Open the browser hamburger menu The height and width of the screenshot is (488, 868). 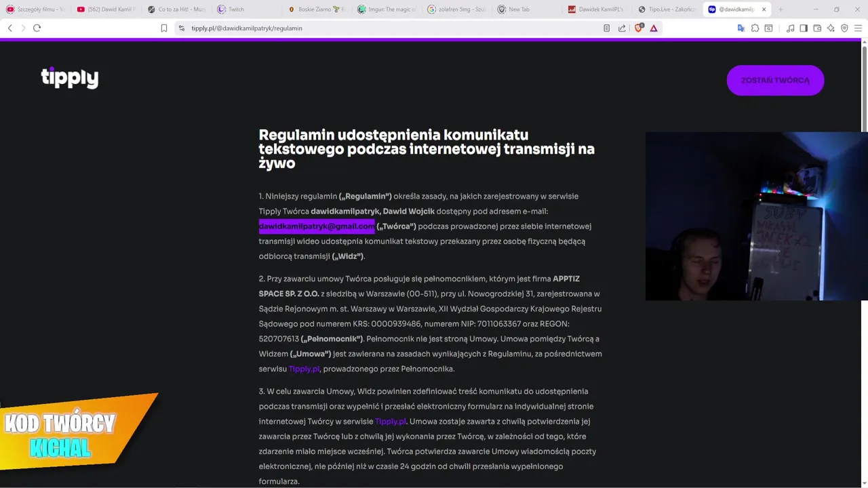click(x=858, y=28)
